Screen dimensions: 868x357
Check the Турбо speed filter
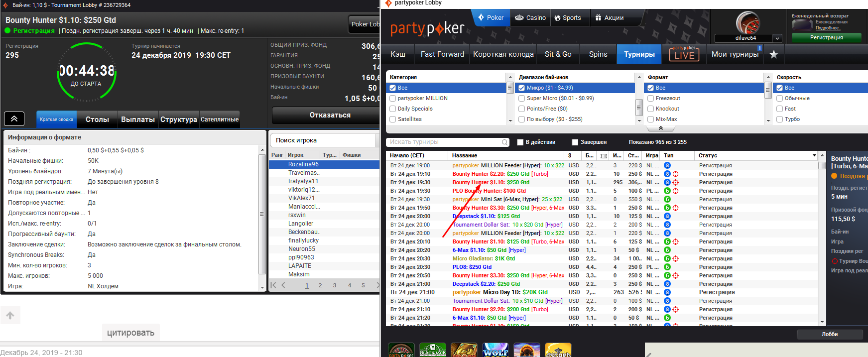tap(780, 119)
